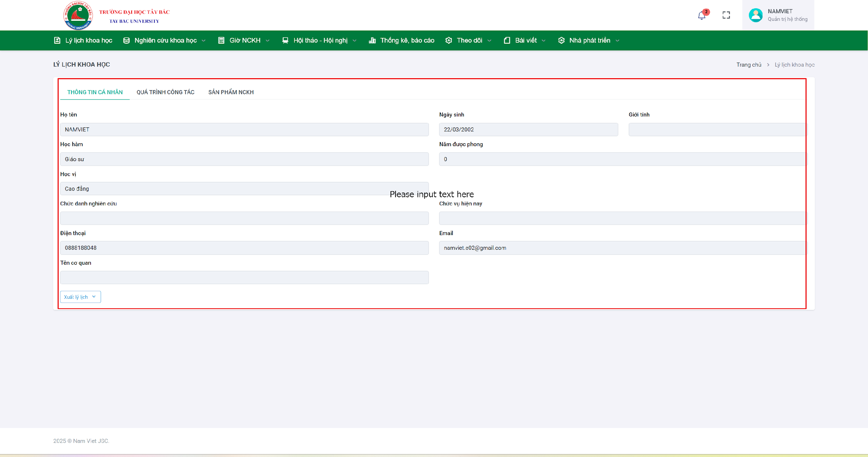Click the calculator icon by Giờ NCKH

click(x=221, y=40)
